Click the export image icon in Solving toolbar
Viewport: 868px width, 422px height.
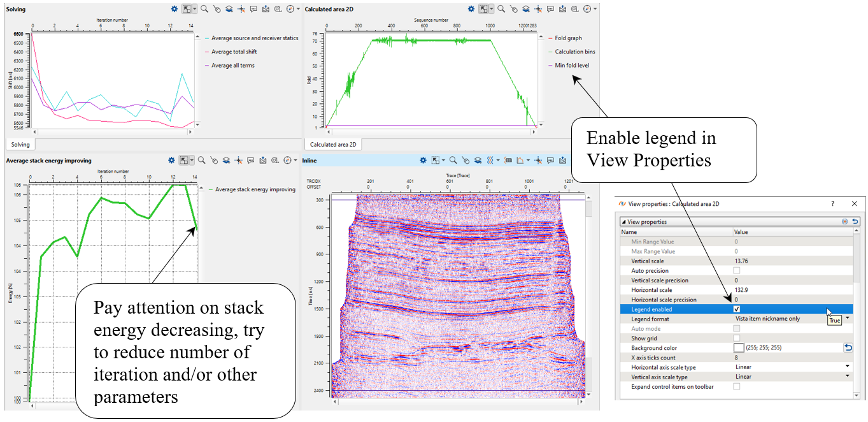pos(266,10)
